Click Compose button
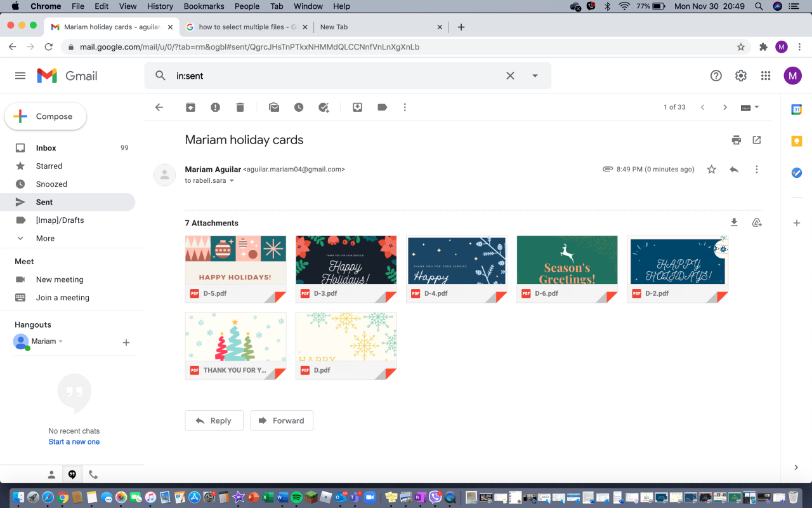Viewport: 812px width, 508px height. click(45, 116)
